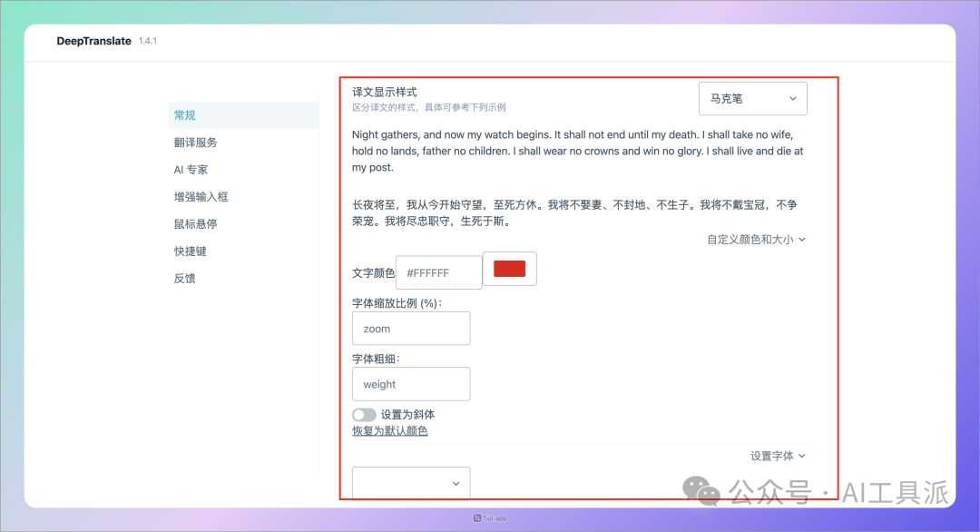This screenshot has width=980, height=532.
Task: Click the Chinese sample translation 长夜将至
Action: point(575,212)
